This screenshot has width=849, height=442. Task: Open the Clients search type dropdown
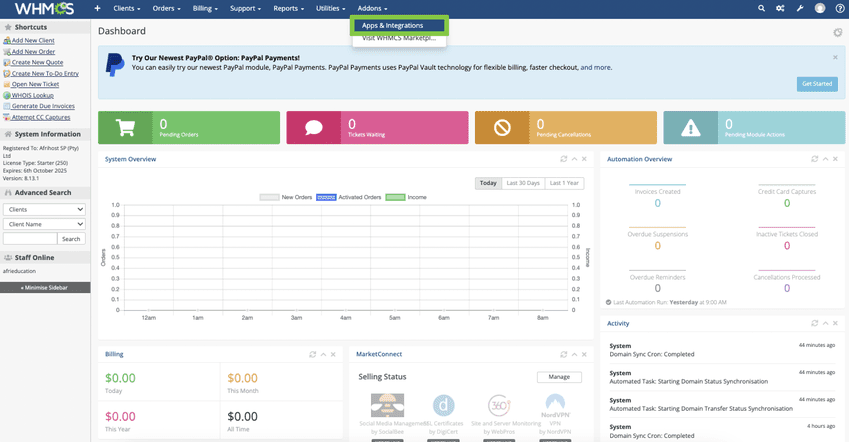(44, 210)
